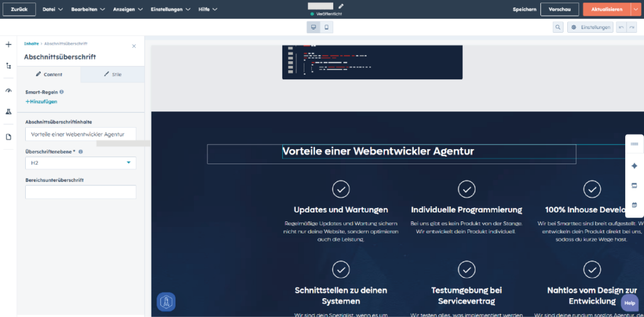Expand the Überschriftenebene H2 dropdown

point(80,163)
